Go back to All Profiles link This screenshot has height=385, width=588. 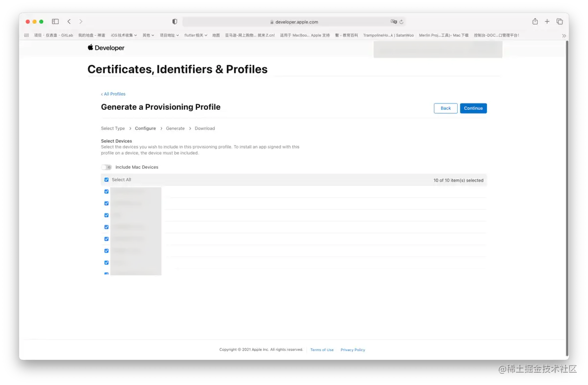click(113, 94)
